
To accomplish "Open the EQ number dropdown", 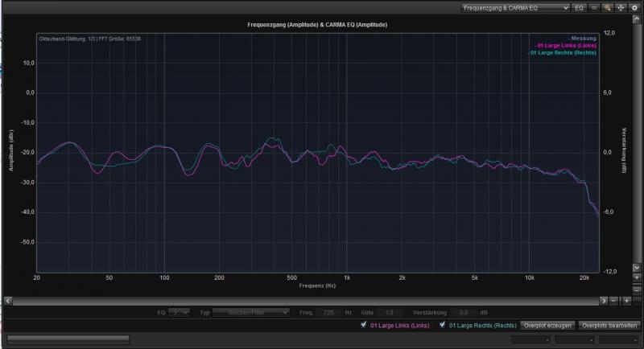I will click(x=180, y=312).
